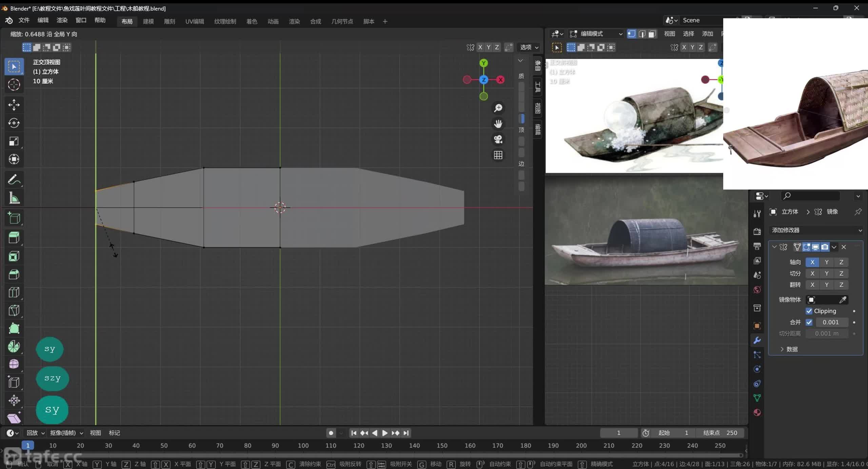Collapse the mirror modifier panel
The width and height of the screenshot is (868, 469).
(x=774, y=247)
